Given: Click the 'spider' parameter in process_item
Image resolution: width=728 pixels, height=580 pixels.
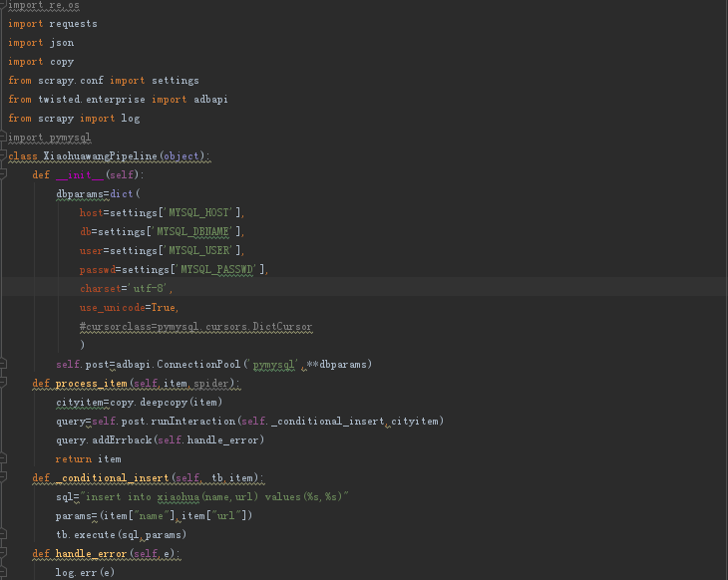Looking at the screenshot, I should click(211, 384).
